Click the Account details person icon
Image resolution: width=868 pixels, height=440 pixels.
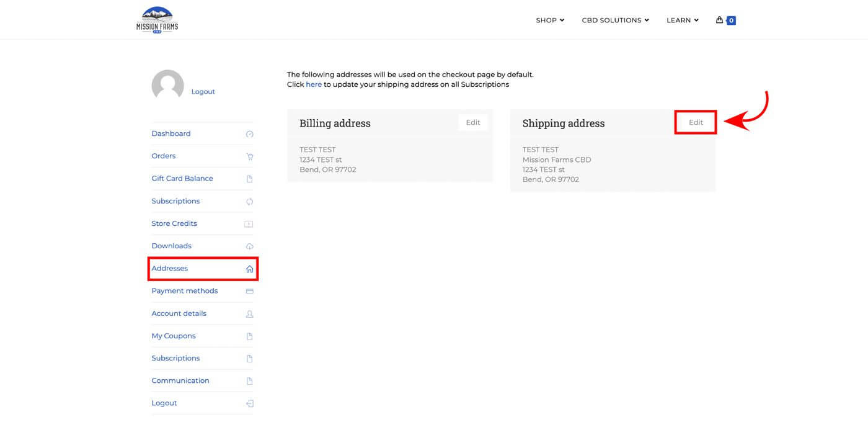(249, 314)
